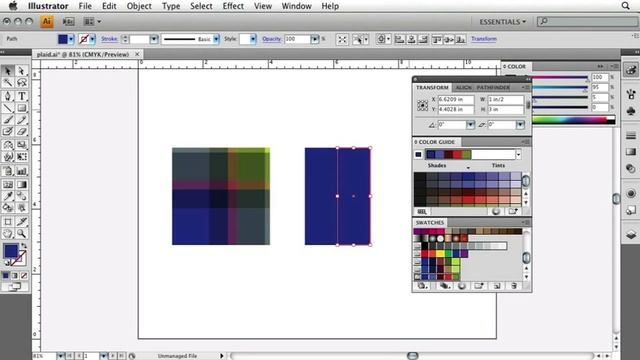Click the X position field in Transform

(456, 100)
